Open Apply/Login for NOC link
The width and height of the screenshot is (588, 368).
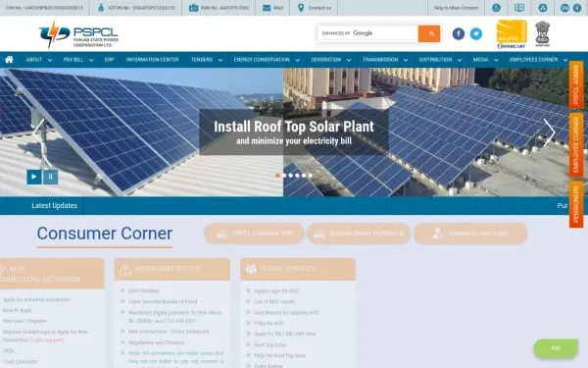click(276, 291)
